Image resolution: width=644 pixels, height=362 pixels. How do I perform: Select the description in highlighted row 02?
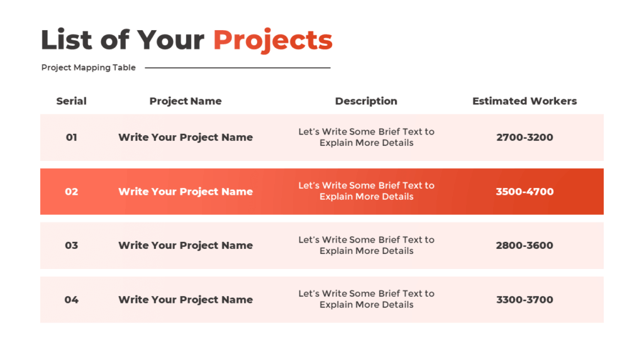pyautogui.click(x=366, y=191)
